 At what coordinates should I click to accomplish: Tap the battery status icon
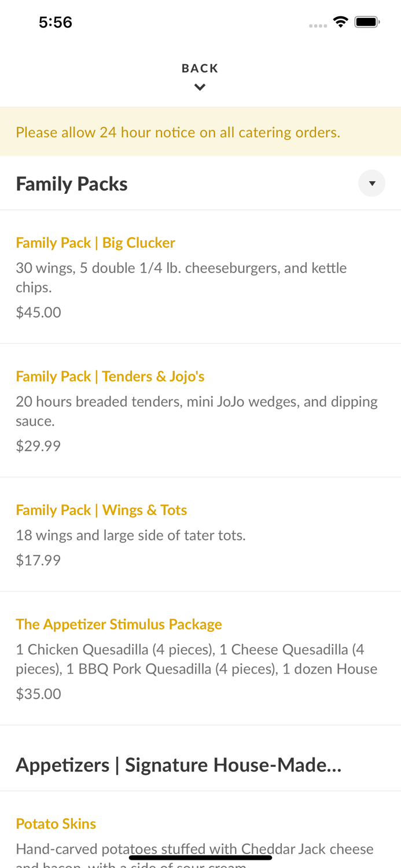(367, 22)
